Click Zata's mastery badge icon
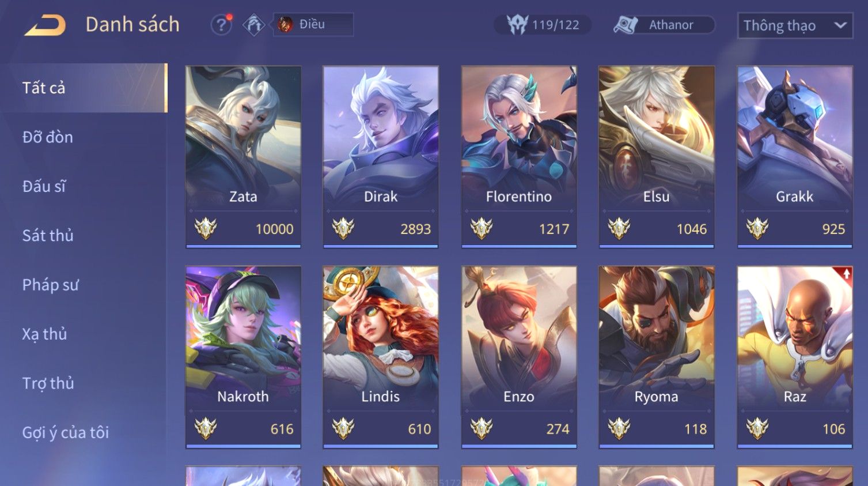The width and height of the screenshot is (868, 486). [x=205, y=229]
